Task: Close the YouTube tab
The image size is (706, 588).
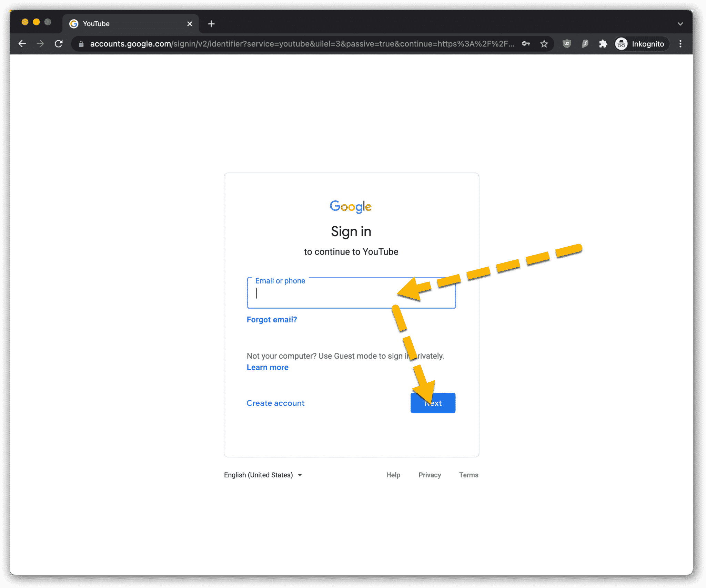Action: [190, 24]
